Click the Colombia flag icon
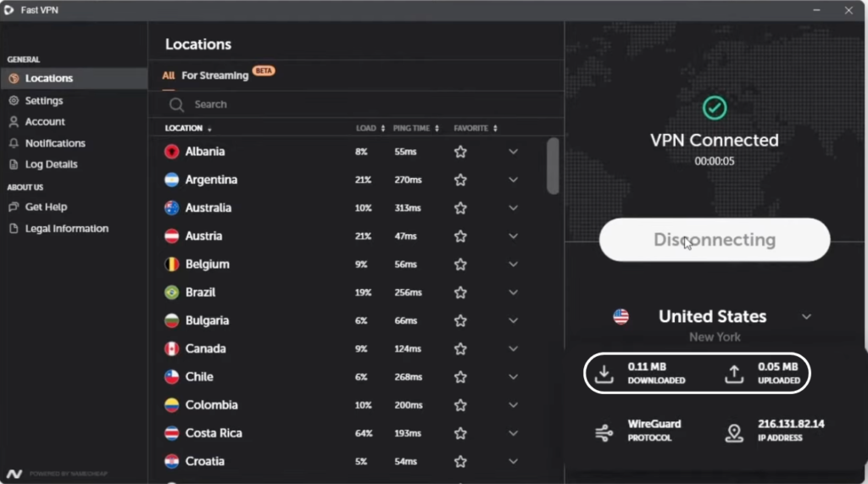Viewport: 868px width, 484px height. 171,405
